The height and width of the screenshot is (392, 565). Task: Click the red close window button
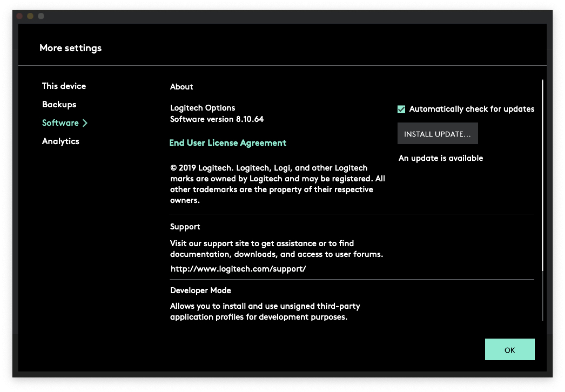tap(20, 16)
